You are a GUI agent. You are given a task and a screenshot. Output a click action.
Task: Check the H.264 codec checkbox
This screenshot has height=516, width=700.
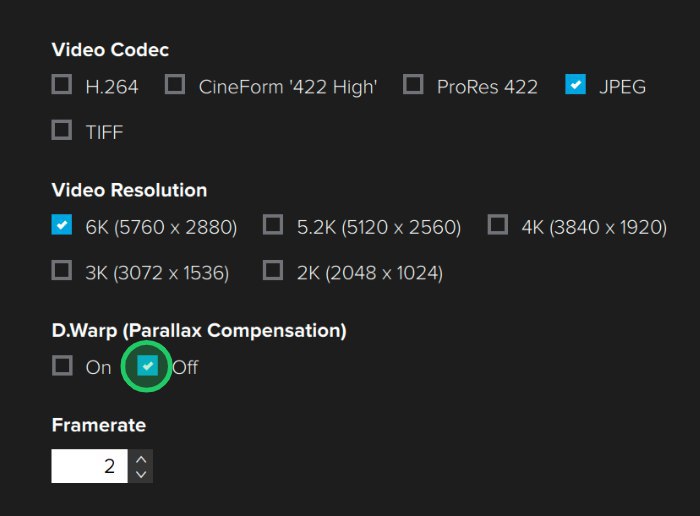[62, 84]
